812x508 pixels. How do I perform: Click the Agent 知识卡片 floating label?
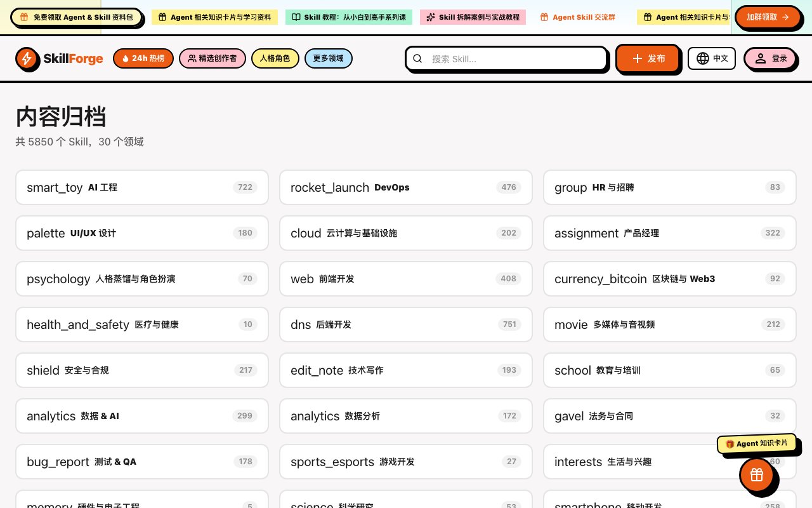point(756,443)
